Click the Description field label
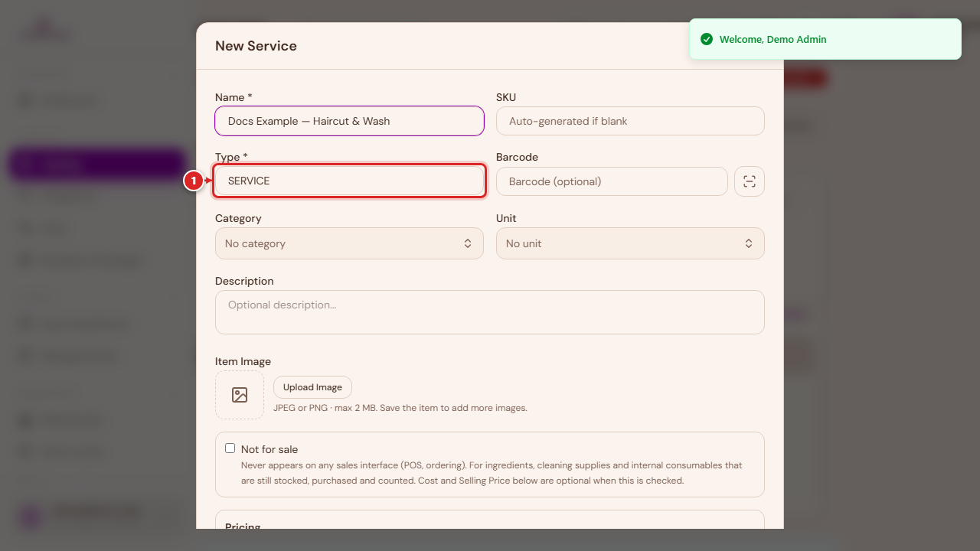 click(x=244, y=281)
